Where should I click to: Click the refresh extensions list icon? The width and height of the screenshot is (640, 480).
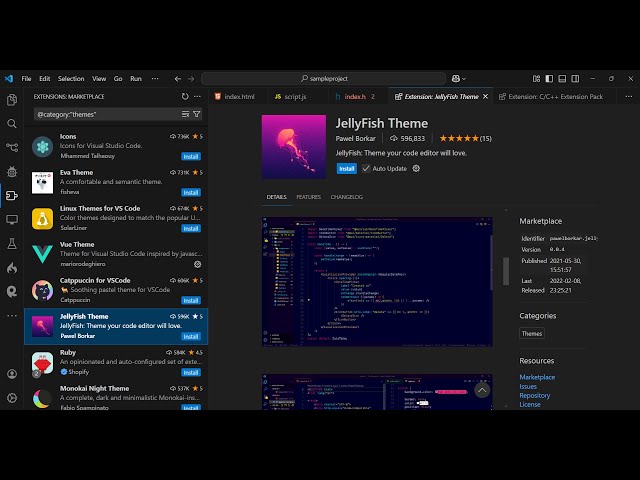pyautogui.click(x=184, y=97)
